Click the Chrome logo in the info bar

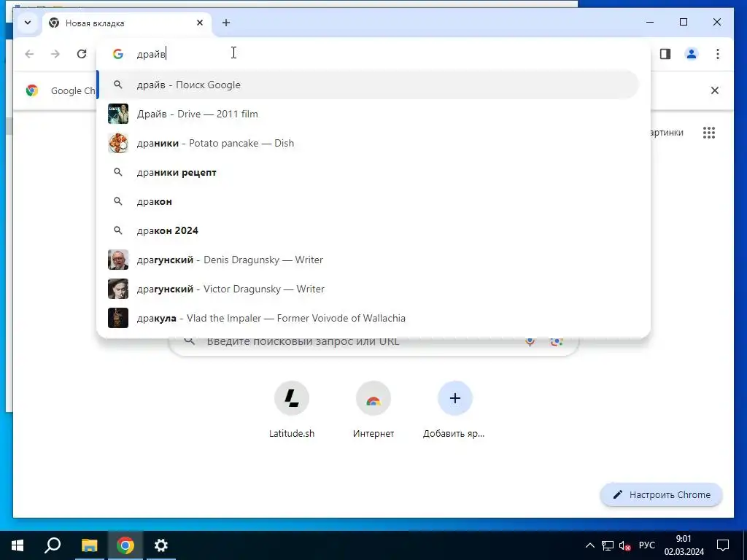pyautogui.click(x=32, y=90)
